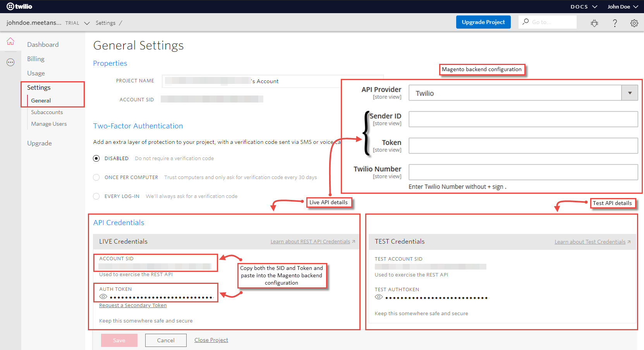The height and width of the screenshot is (350, 644).
Task: Open Usage in the sidebar
Action: (36, 73)
